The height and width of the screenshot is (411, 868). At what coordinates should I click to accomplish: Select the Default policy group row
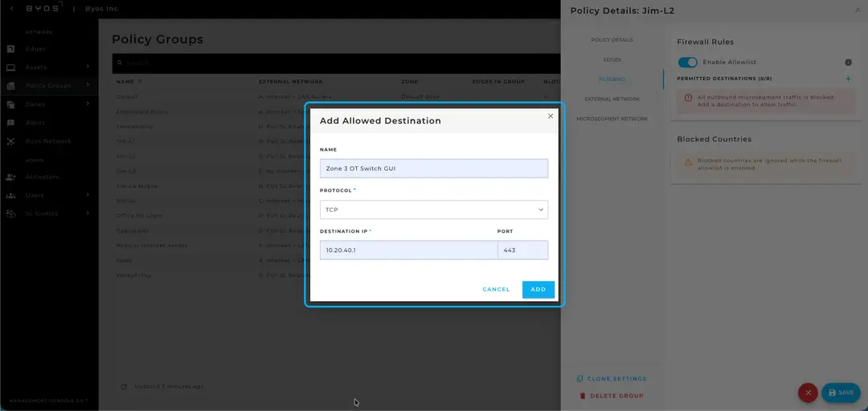[x=336, y=97]
